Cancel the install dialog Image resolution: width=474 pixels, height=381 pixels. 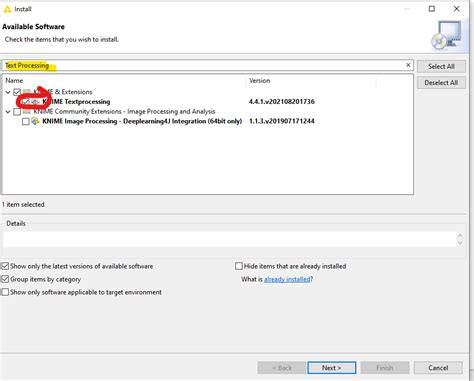pyautogui.click(x=438, y=368)
